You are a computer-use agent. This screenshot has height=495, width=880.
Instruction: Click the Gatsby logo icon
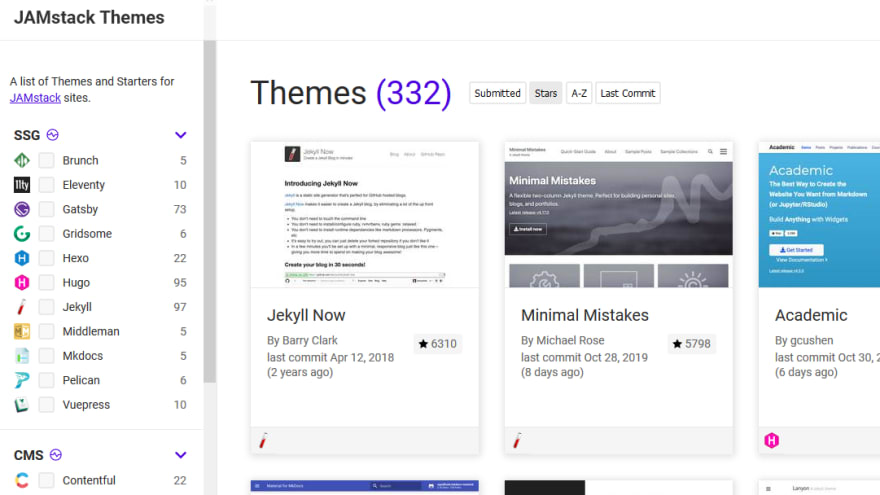tap(22, 209)
